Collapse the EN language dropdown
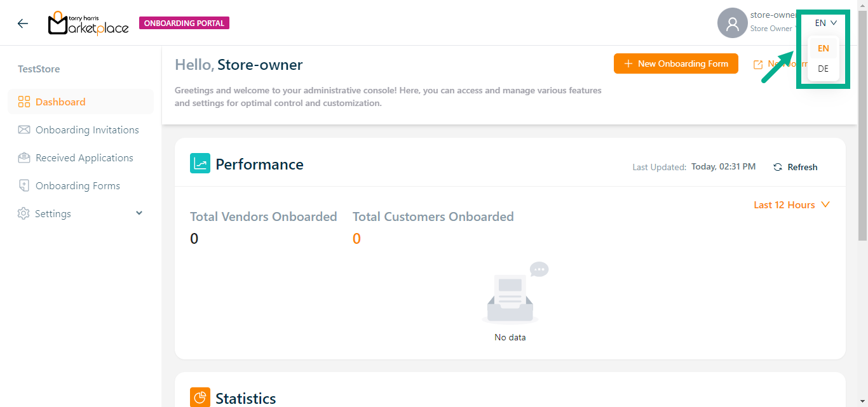The width and height of the screenshot is (868, 407). click(826, 23)
